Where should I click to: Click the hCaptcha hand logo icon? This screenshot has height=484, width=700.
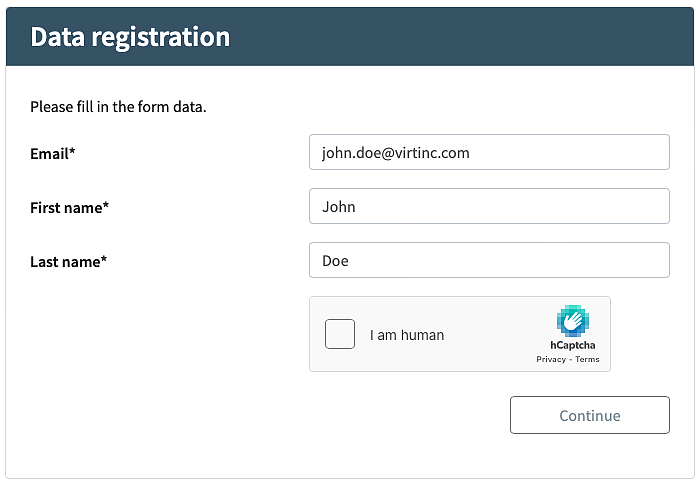tap(572, 320)
